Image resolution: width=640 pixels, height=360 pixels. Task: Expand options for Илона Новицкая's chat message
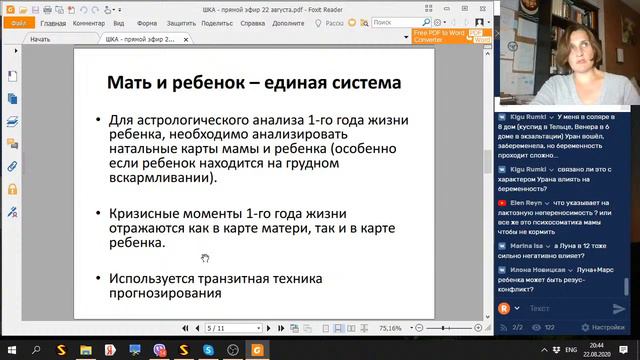pyautogui.click(x=570, y=270)
